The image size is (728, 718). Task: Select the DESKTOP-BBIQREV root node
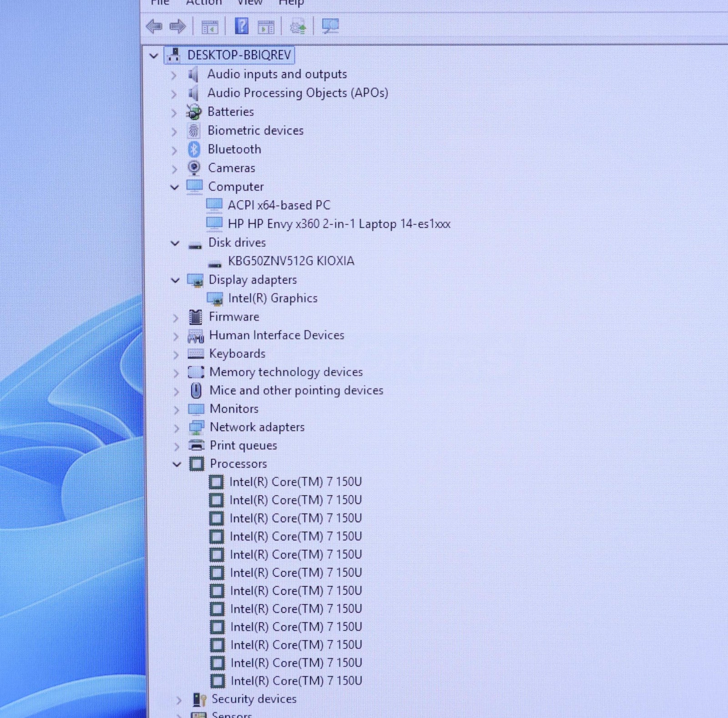point(239,55)
